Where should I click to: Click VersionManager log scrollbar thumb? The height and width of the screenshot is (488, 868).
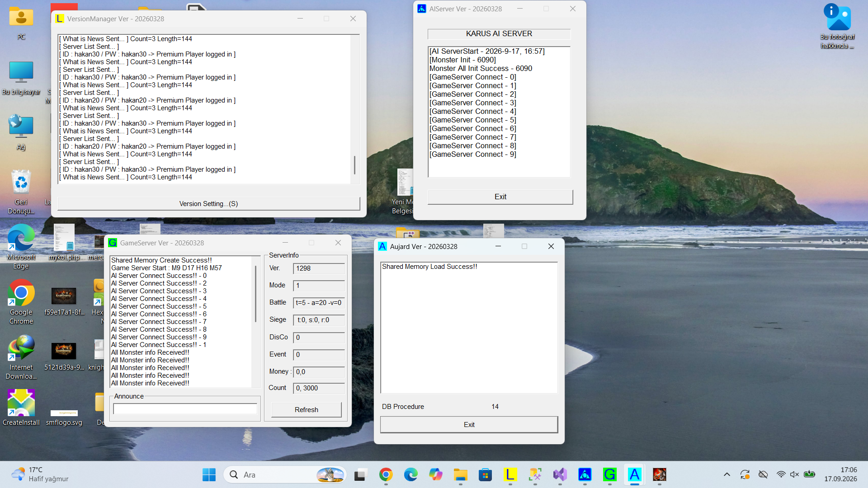[354, 165]
